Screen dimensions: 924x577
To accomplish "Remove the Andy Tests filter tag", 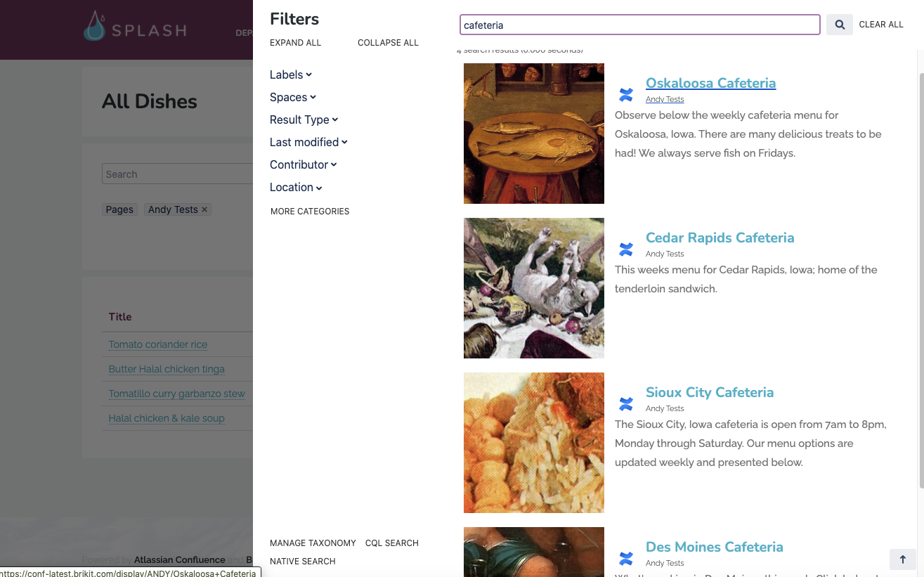I will pyautogui.click(x=204, y=209).
